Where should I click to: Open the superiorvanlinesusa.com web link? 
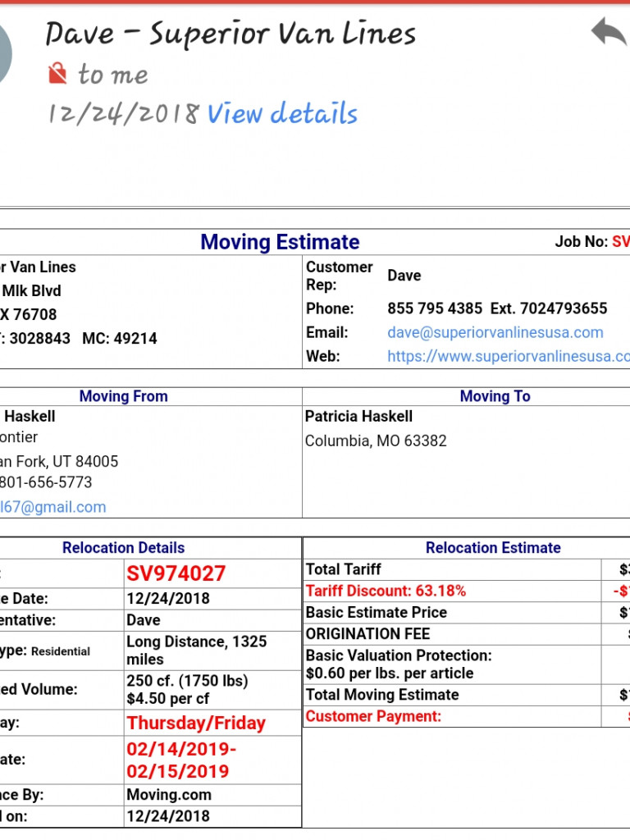pos(509,356)
